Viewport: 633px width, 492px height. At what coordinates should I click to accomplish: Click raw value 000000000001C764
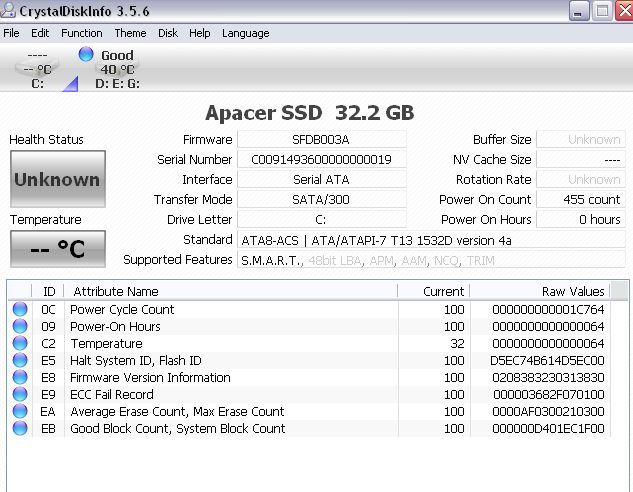548,310
